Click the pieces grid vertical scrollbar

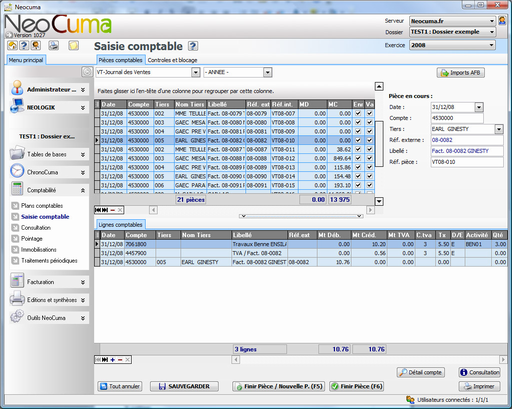379,144
